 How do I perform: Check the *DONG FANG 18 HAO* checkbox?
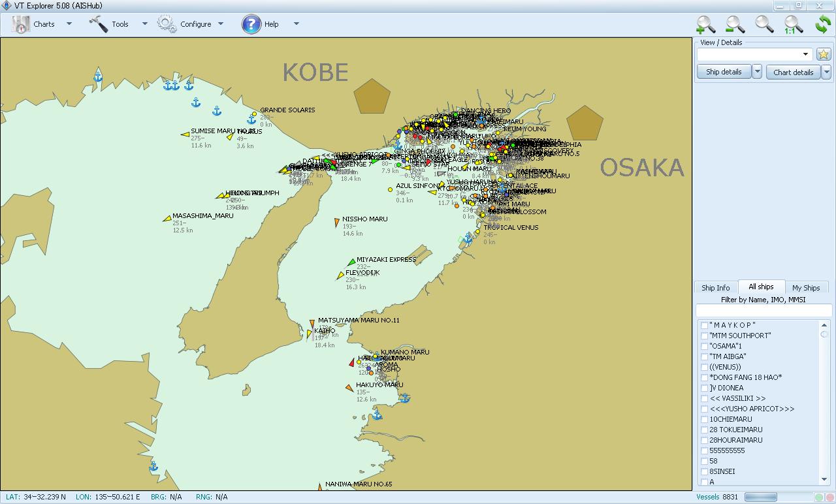(x=705, y=377)
